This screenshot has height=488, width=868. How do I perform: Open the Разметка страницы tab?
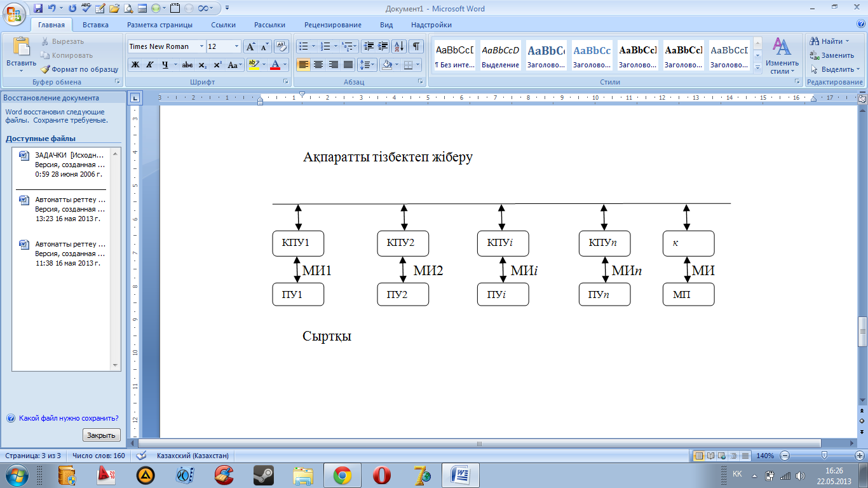tap(159, 25)
